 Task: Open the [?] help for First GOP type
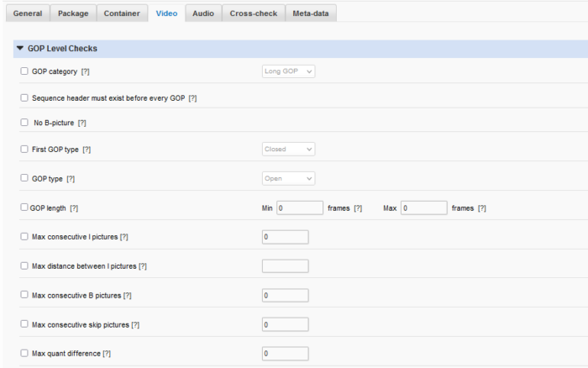[86, 149]
